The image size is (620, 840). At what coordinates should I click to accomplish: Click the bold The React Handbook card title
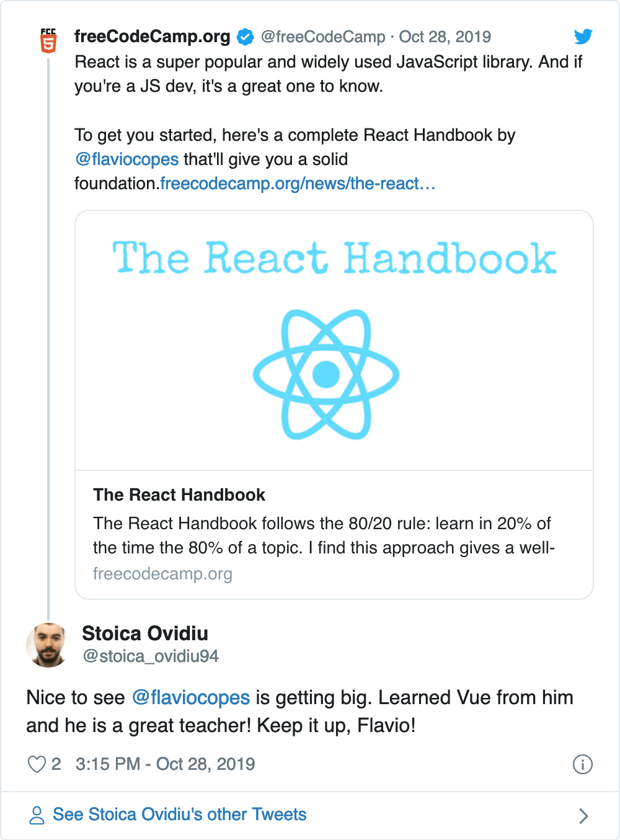[179, 495]
